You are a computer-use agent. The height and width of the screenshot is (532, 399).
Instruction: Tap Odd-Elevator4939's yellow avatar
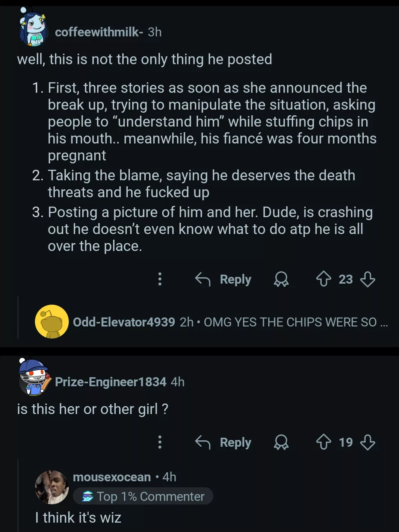(52, 322)
